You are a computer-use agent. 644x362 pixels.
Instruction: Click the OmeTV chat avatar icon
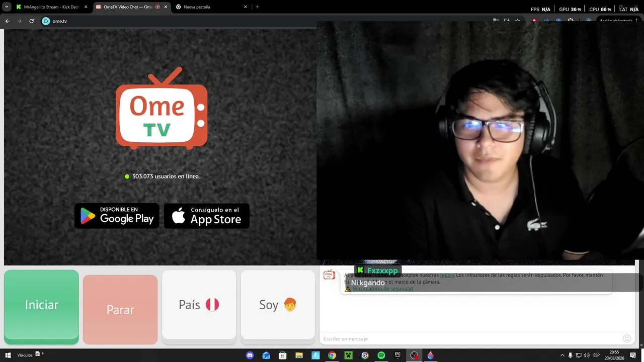[330, 275]
